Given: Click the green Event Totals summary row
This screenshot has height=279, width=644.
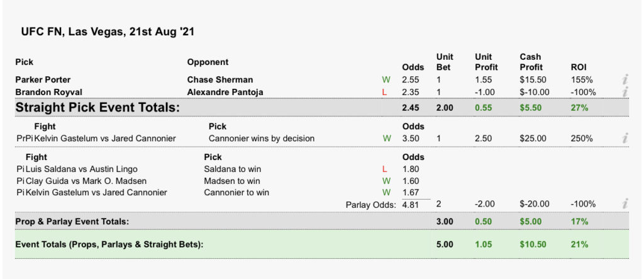Looking at the screenshot, I should pos(109,244).
